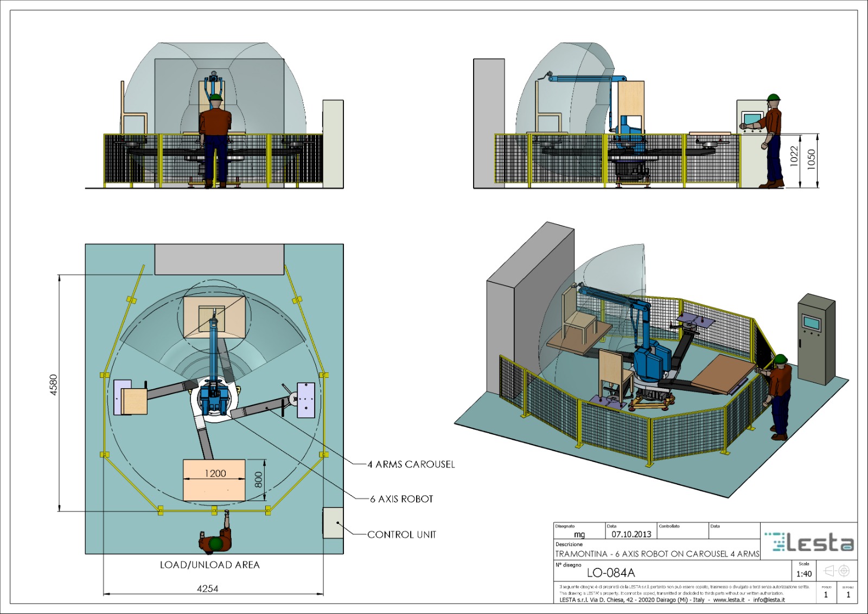
Task: Click the 4580 height dimension
Action: coord(53,384)
